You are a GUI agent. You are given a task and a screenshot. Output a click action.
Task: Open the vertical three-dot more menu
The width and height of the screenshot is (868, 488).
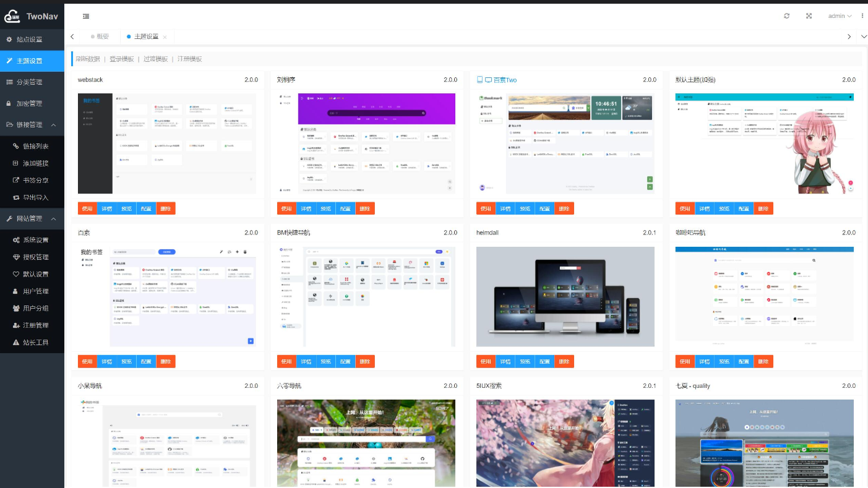pos(862,16)
